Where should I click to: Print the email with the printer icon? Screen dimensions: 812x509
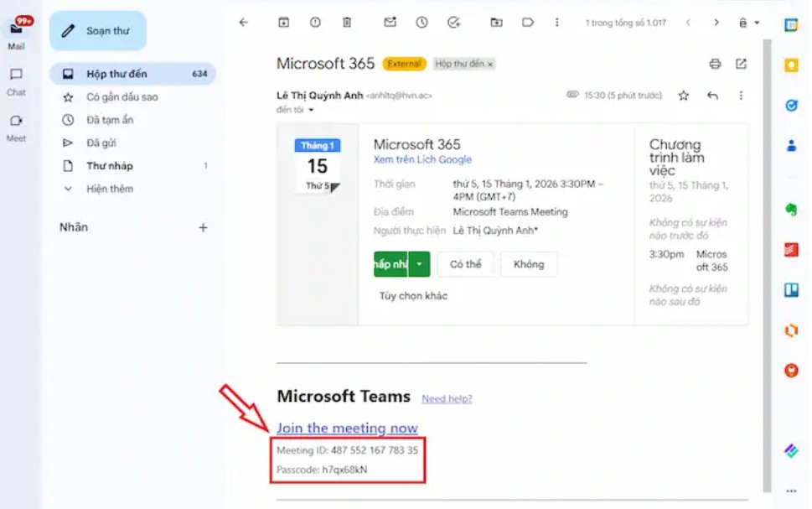pyautogui.click(x=715, y=64)
